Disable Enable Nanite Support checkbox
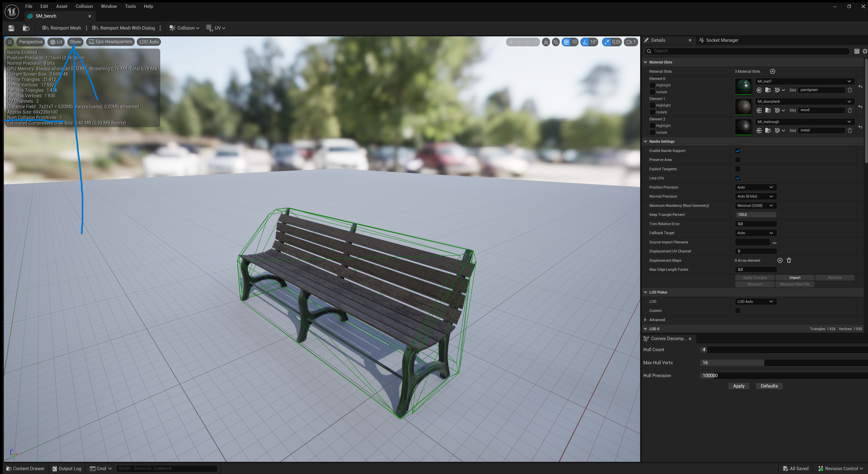868x474 pixels. click(738, 150)
